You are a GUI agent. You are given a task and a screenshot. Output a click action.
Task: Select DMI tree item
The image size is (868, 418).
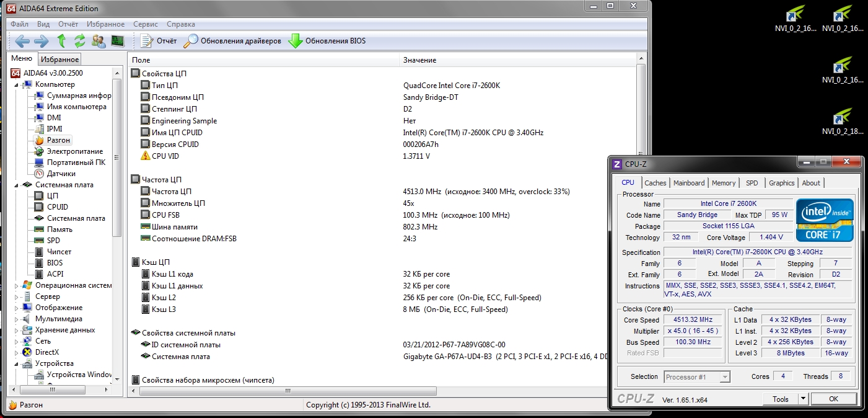48,118
